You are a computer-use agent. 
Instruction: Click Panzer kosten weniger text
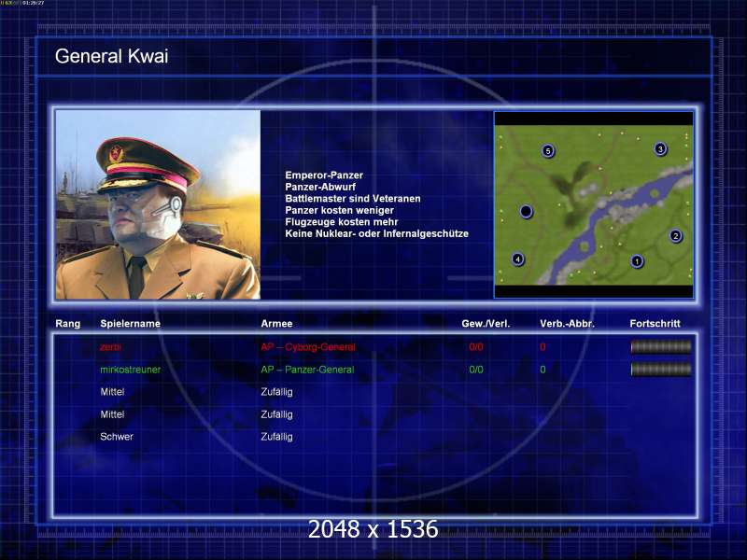(x=339, y=210)
